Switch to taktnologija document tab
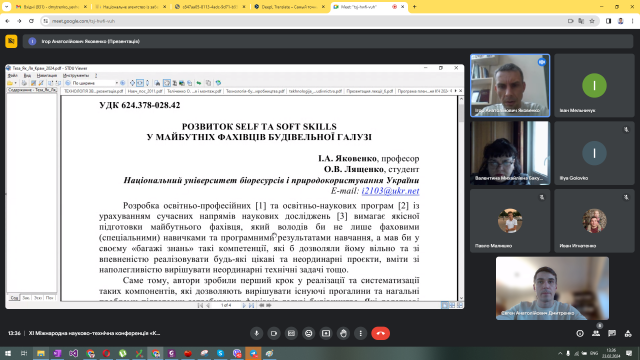This screenshot has width=640, height=360. 315,91
